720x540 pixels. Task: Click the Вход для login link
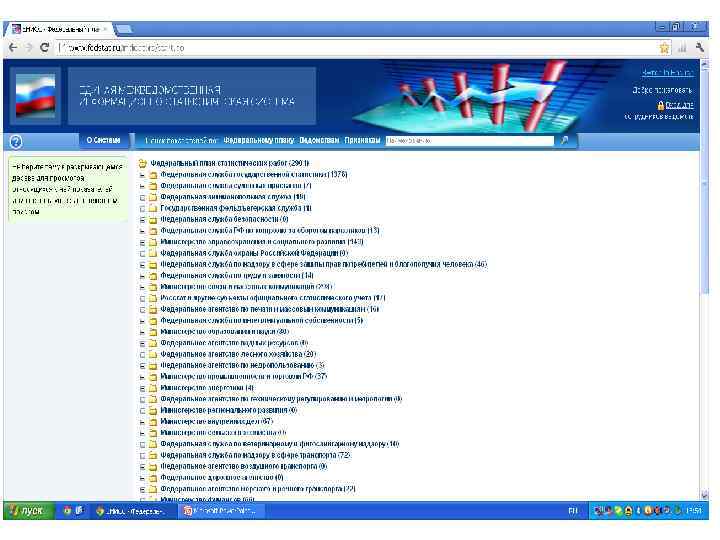tap(679, 106)
